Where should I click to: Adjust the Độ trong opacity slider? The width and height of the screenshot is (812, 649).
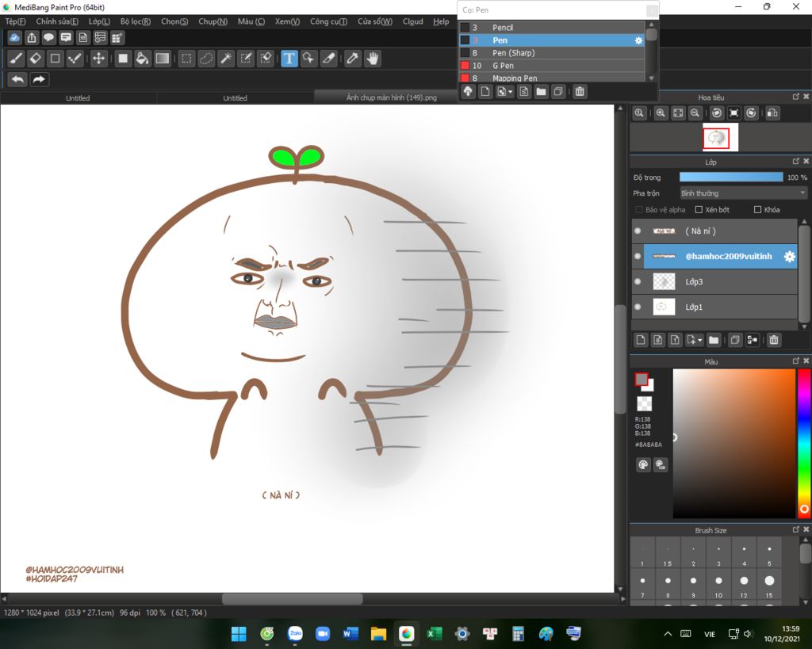coord(730,178)
